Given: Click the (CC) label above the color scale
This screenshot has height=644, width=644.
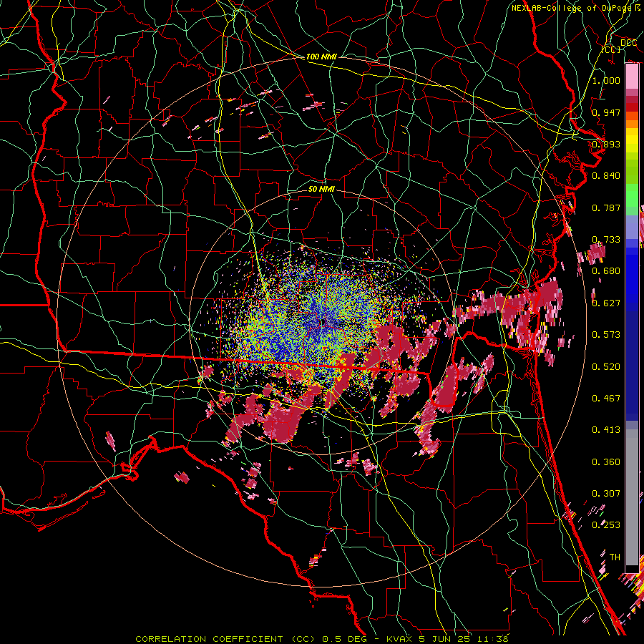Looking at the screenshot, I should click(x=611, y=49).
